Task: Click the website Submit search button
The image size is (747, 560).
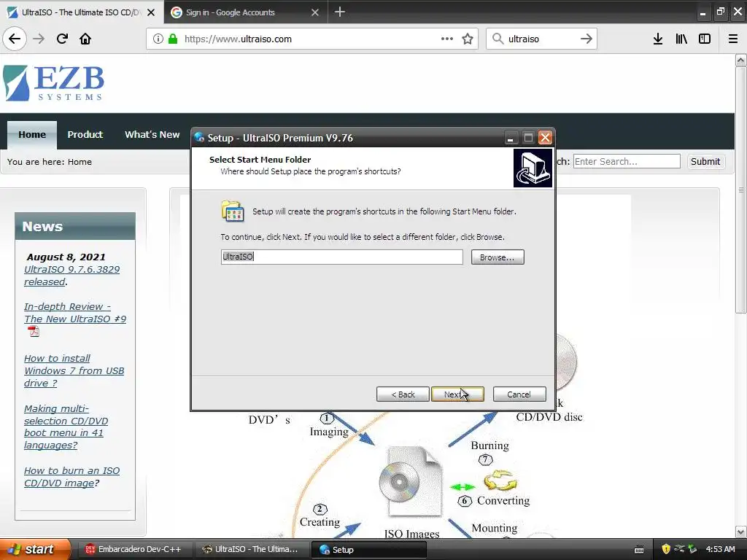Action: pos(705,161)
